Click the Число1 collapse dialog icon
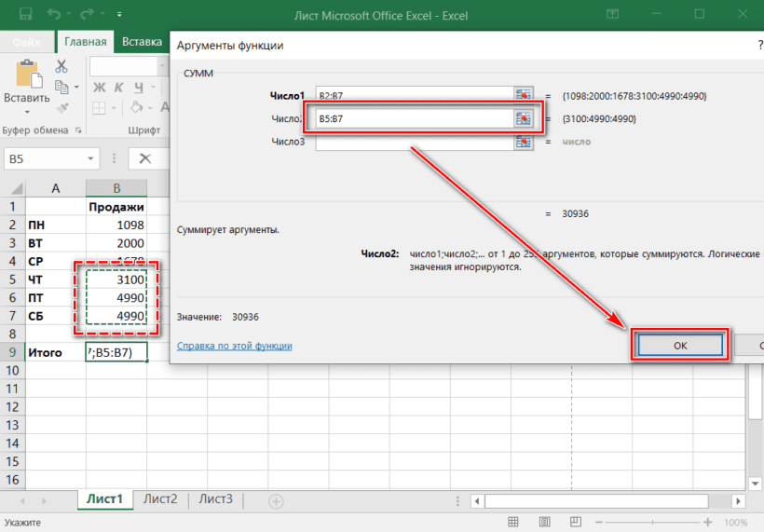Image resolution: width=764 pixels, height=532 pixels. (524, 94)
